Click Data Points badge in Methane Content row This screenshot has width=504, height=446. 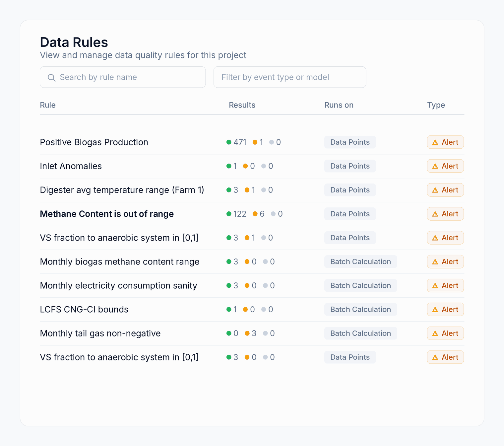point(350,214)
